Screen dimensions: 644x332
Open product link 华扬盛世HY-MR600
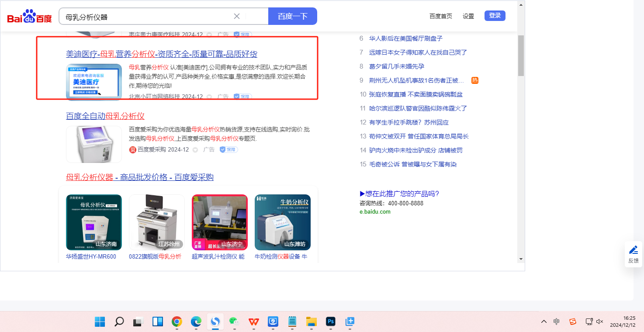[91, 256]
